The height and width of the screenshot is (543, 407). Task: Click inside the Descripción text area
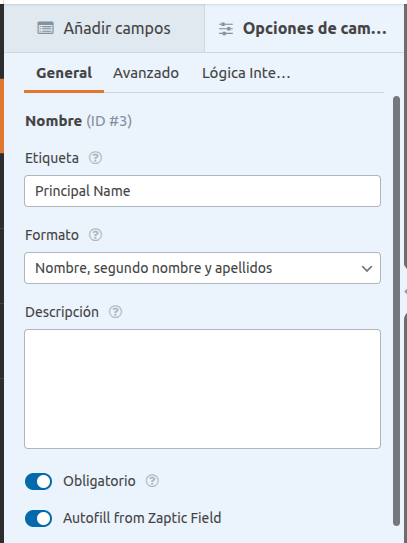tap(202, 389)
